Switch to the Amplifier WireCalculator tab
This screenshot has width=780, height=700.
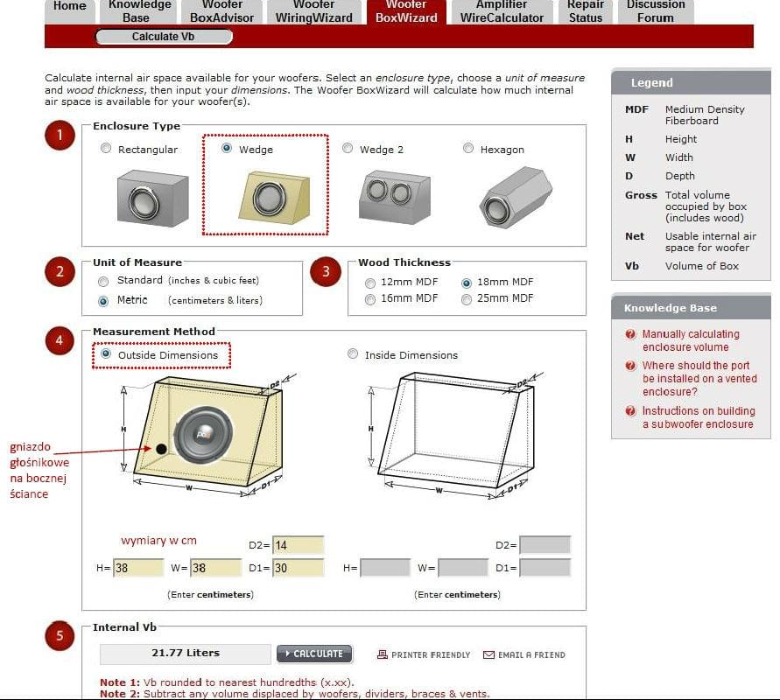(502, 11)
